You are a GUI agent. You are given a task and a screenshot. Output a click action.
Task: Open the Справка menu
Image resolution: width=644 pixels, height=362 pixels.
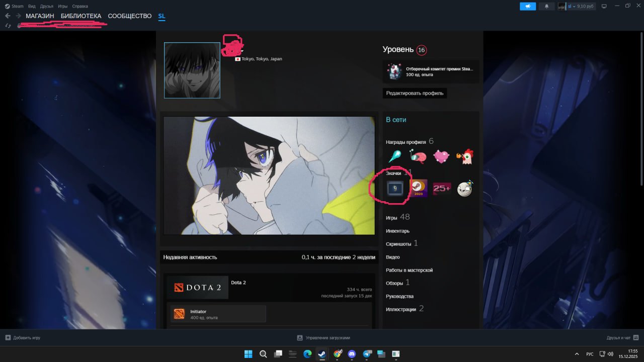(80, 6)
